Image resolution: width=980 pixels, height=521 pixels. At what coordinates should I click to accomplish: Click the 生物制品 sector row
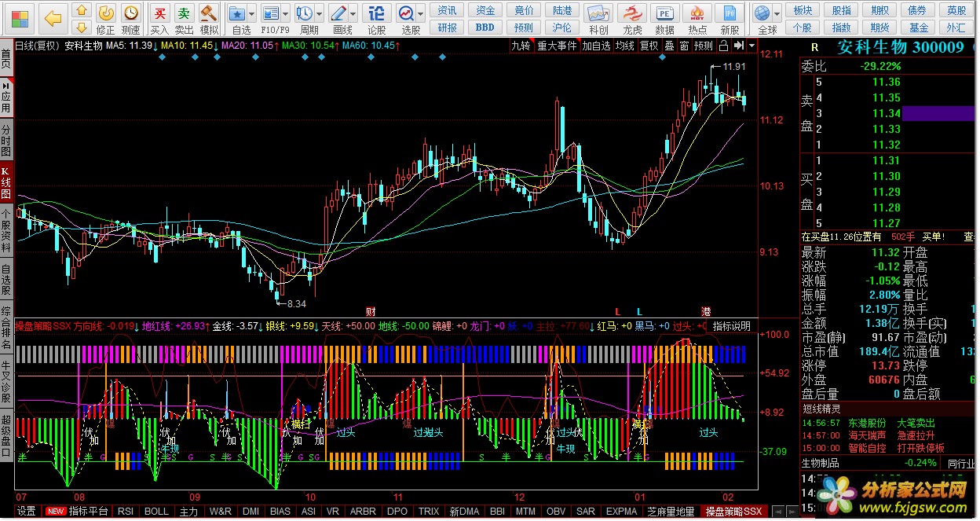(x=887, y=463)
